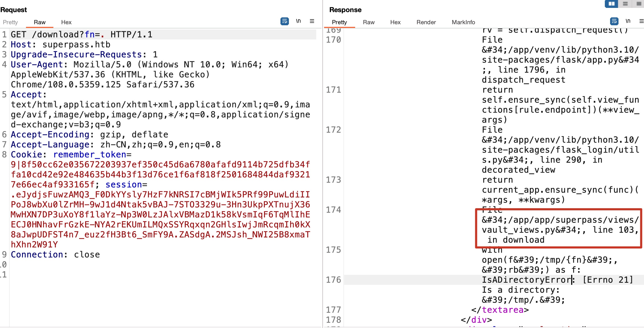Open the Response Hex tab
The width and height of the screenshot is (644, 328).
pos(395,22)
